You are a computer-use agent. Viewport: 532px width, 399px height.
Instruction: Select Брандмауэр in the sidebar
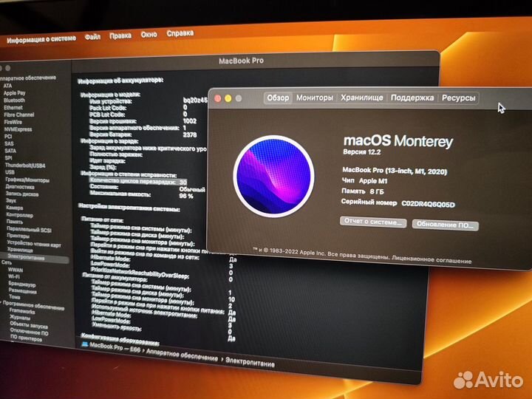pos(22,284)
